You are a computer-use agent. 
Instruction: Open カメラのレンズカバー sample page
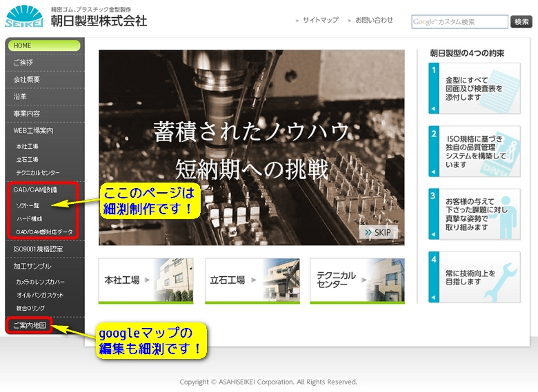point(40,282)
